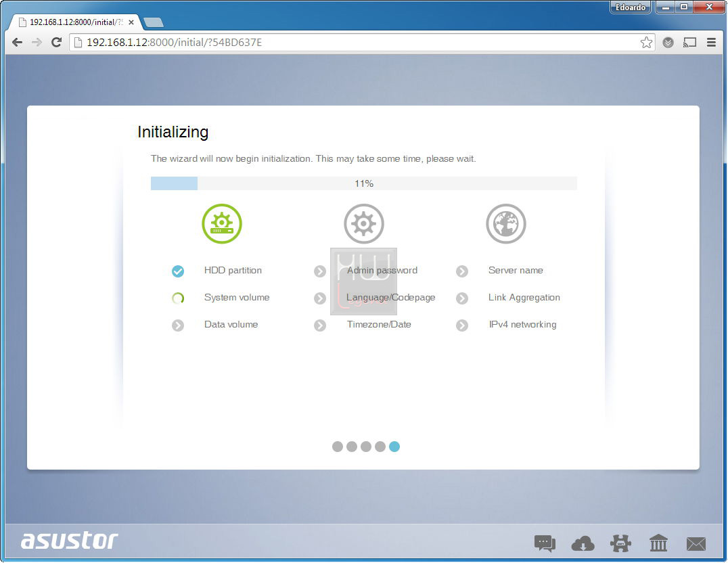Go to the first wizard step dot
Screen dimensions: 728x563
(x=338, y=447)
